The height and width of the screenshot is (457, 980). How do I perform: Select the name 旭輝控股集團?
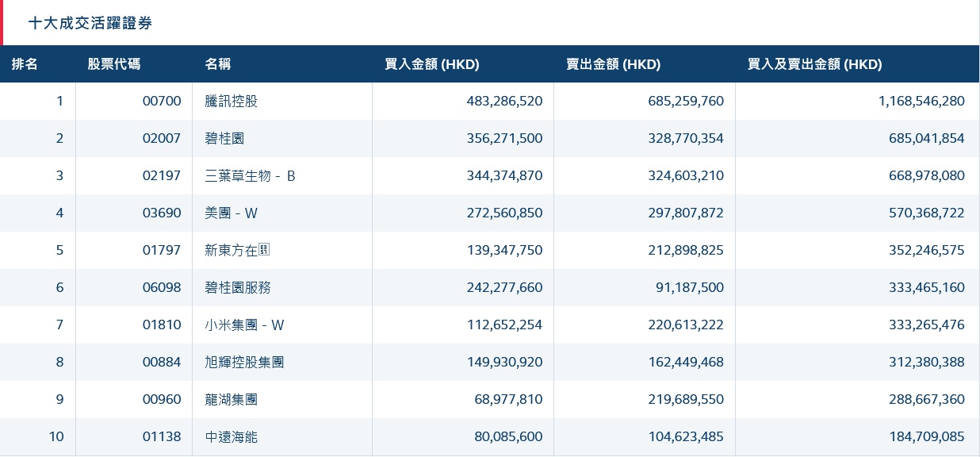click(245, 363)
